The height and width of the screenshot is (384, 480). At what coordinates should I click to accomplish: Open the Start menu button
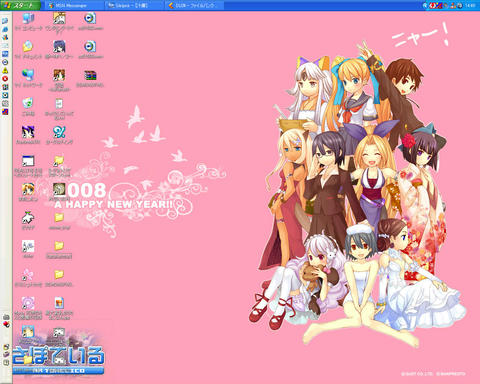click(x=20, y=5)
